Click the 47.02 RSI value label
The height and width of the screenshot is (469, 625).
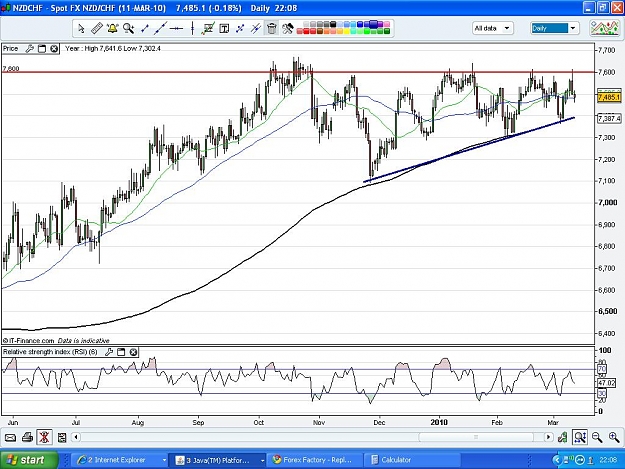tap(607, 383)
